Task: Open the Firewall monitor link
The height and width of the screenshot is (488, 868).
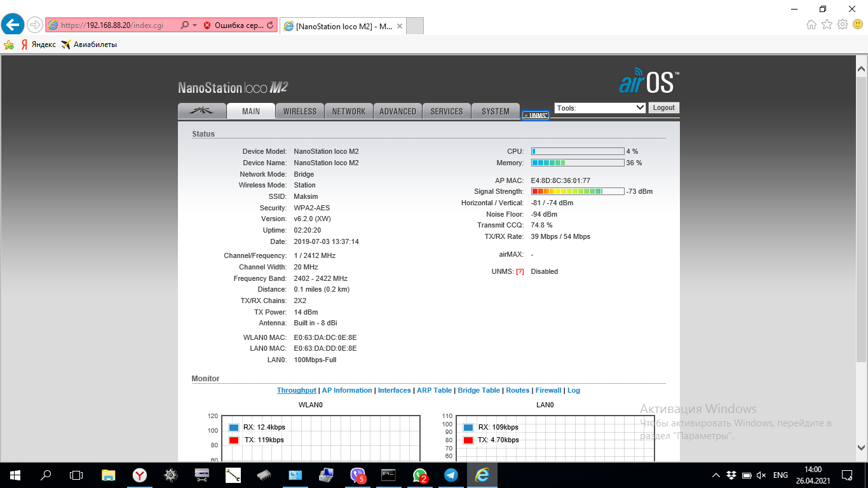Action: click(x=548, y=390)
